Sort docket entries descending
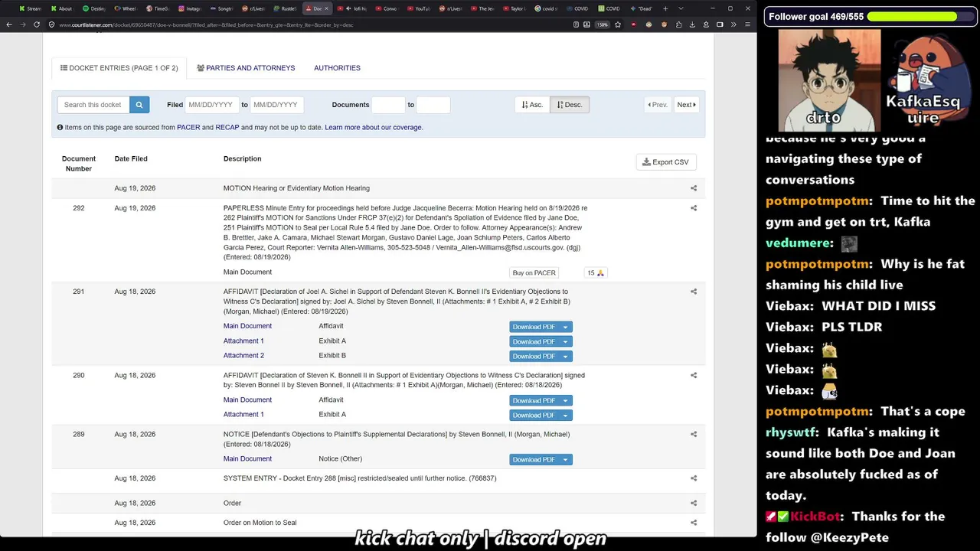The image size is (980, 551). pyautogui.click(x=570, y=105)
